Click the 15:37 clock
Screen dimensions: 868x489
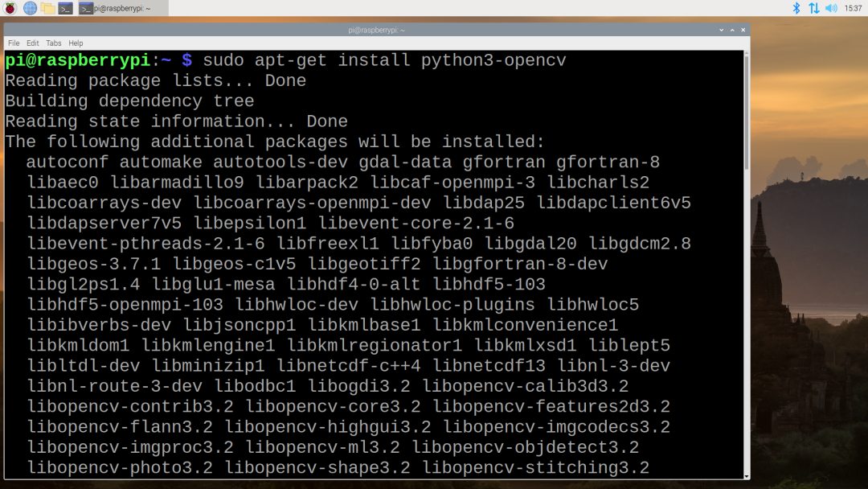(x=853, y=8)
